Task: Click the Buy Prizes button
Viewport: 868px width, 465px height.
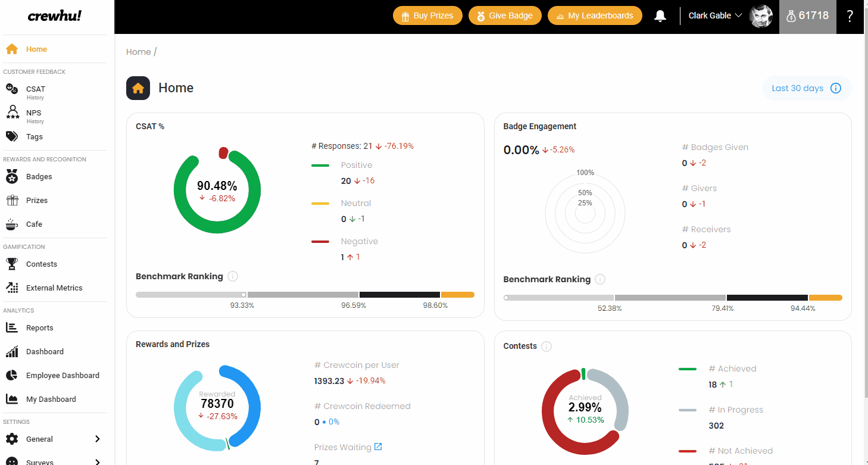Action: point(427,16)
